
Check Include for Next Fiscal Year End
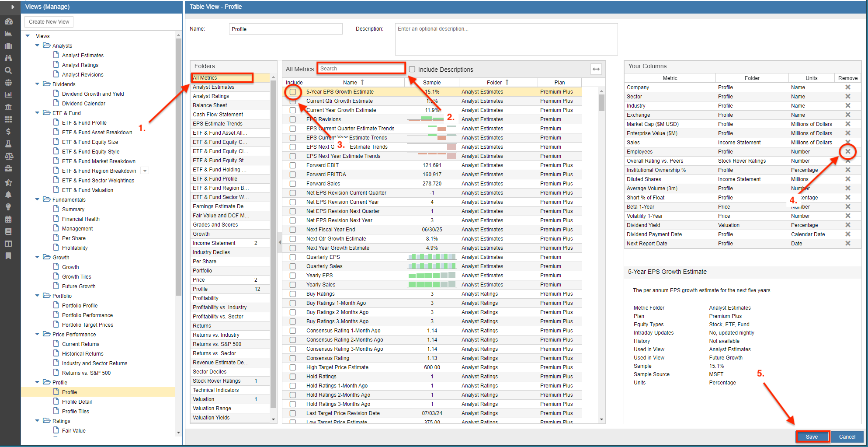click(x=293, y=230)
